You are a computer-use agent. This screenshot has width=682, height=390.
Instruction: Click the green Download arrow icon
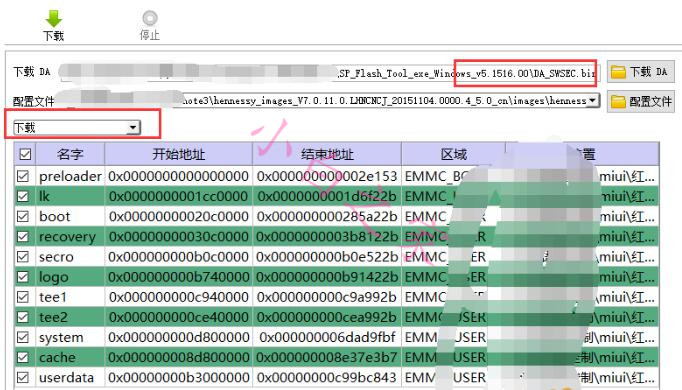click(53, 20)
